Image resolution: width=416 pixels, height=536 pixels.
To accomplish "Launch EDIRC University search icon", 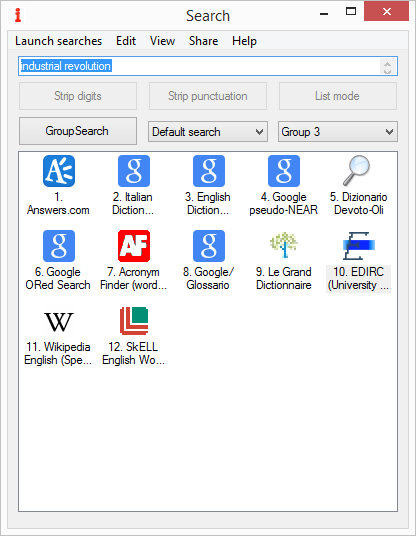I will (x=359, y=245).
